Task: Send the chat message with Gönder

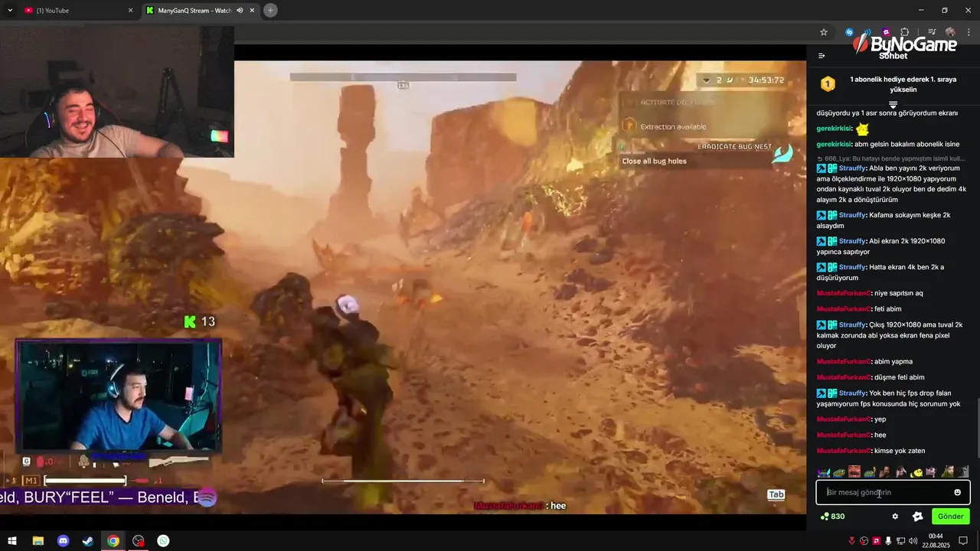Action: click(x=950, y=517)
